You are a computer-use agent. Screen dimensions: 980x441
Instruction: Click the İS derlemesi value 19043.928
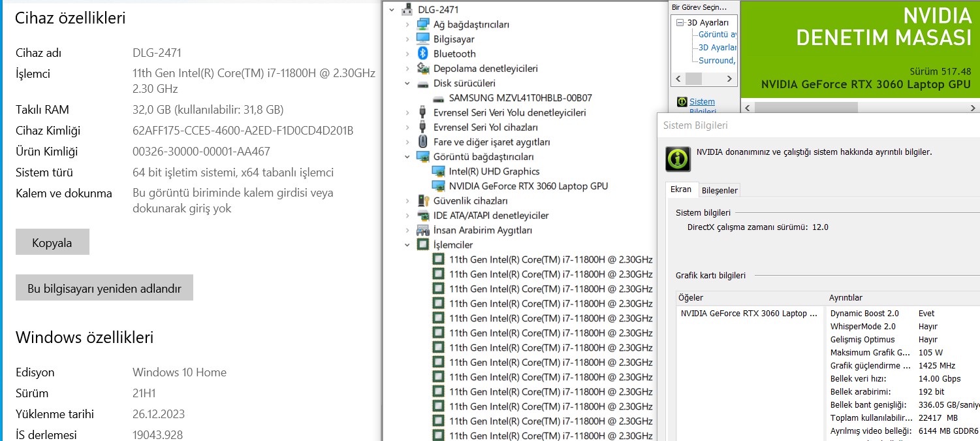pyautogui.click(x=157, y=435)
